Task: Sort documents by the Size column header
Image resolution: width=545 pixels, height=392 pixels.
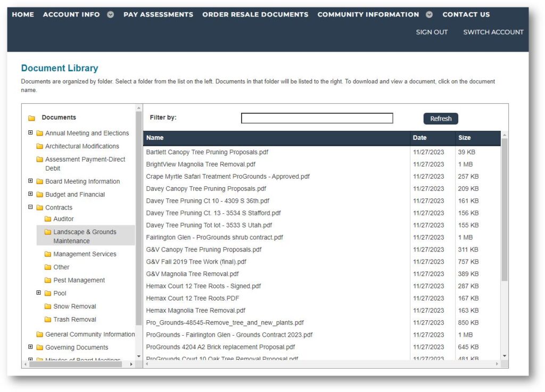Action: pos(478,138)
